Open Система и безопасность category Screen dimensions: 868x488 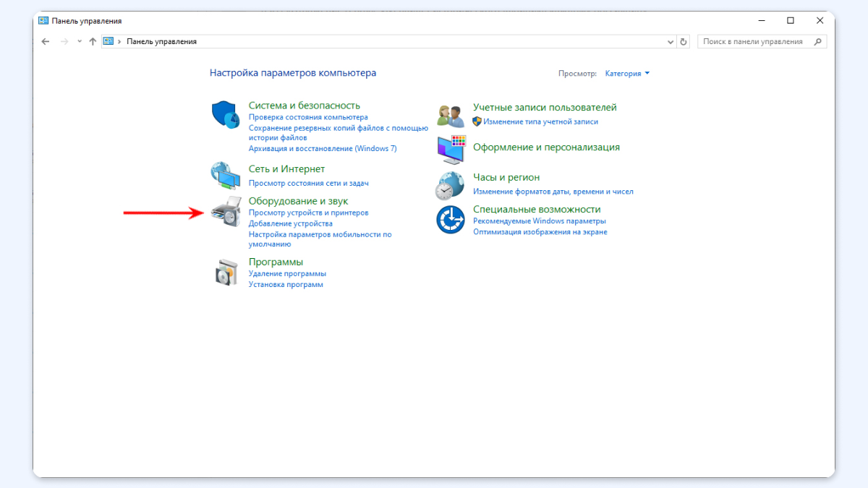point(305,106)
